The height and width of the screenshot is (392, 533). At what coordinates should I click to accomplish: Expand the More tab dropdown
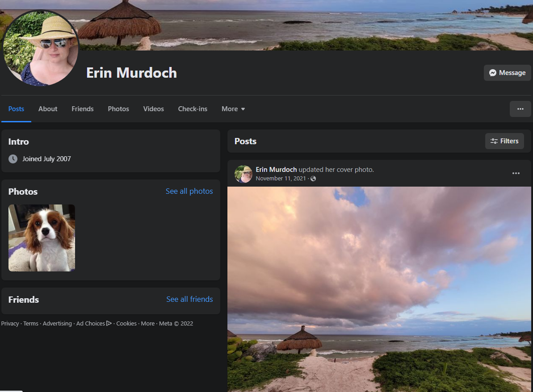[x=233, y=108]
